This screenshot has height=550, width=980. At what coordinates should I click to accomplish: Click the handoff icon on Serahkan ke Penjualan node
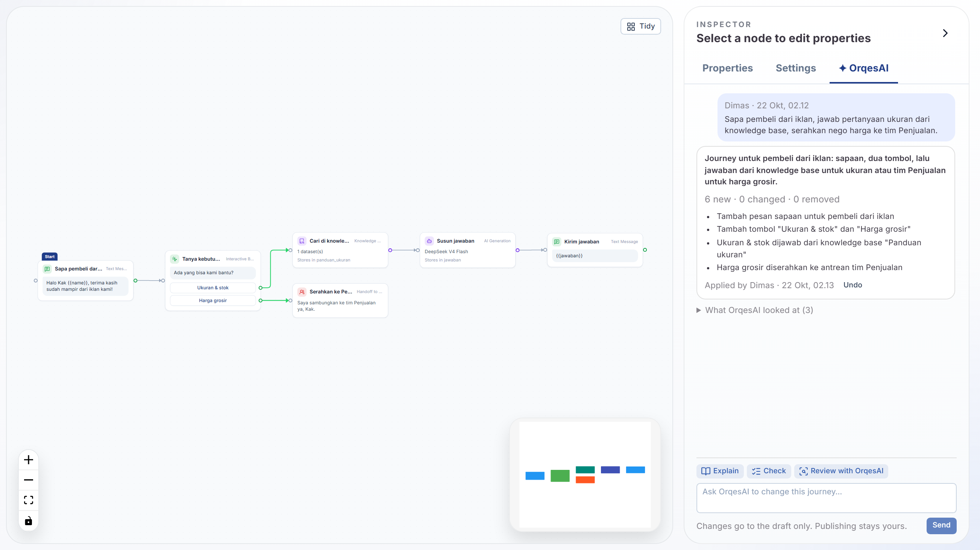pyautogui.click(x=302, y=292)
